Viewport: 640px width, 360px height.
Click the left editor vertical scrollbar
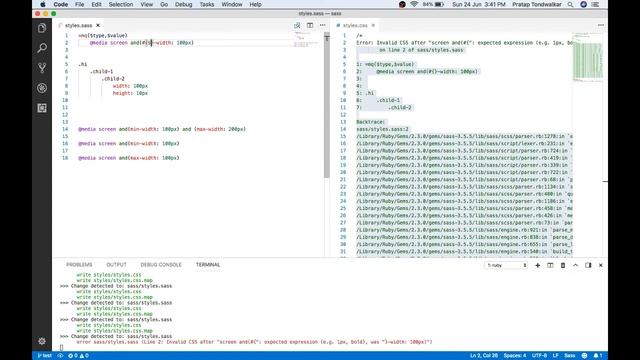(x=327, y=106)
